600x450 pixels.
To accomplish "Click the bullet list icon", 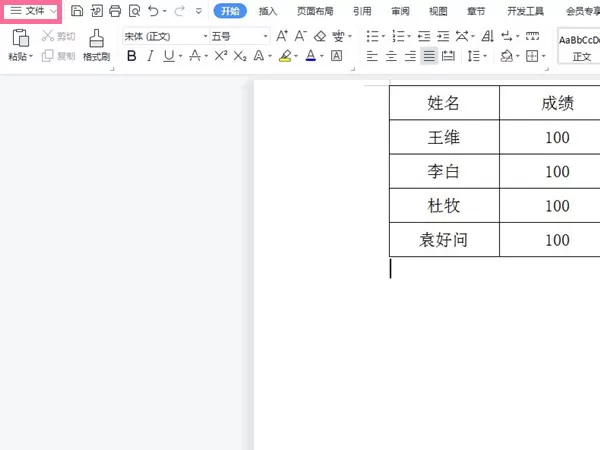I will (x=372, y=36).
